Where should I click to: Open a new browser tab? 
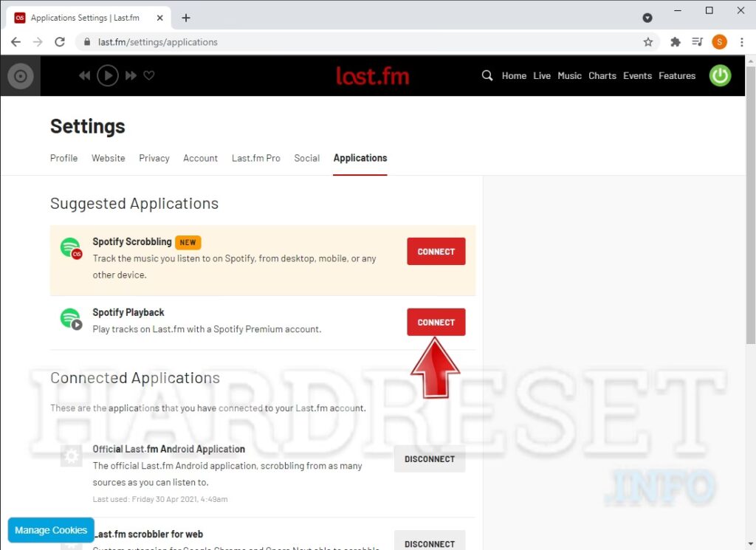pyautogui.click(x=186, y=18)
